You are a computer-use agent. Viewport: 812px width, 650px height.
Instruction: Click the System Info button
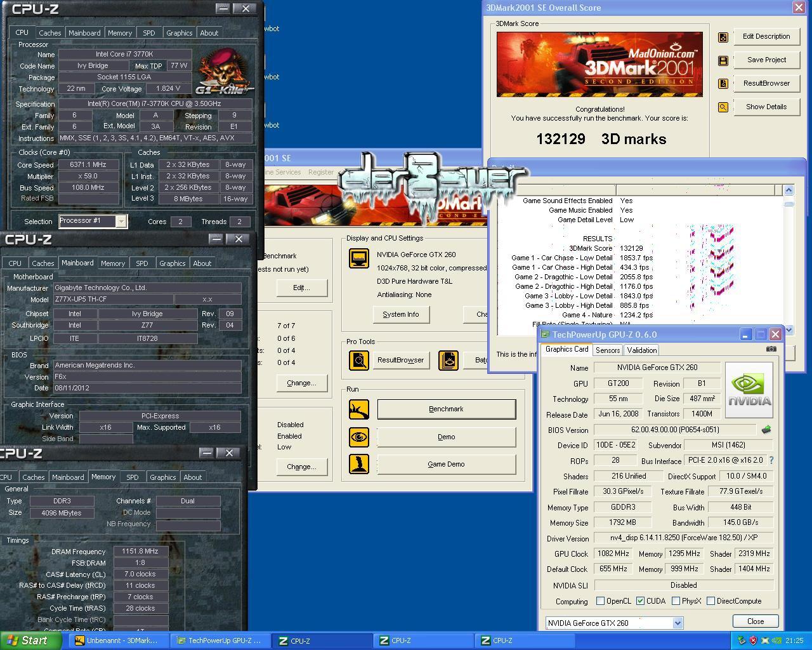click(400, 315)
